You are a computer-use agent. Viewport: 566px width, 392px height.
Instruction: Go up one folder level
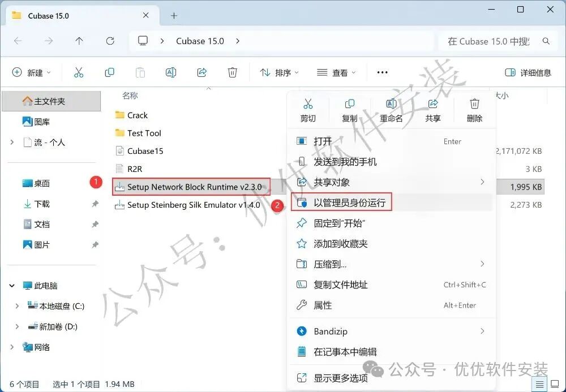pyautogui.click(x=79, y=41)
